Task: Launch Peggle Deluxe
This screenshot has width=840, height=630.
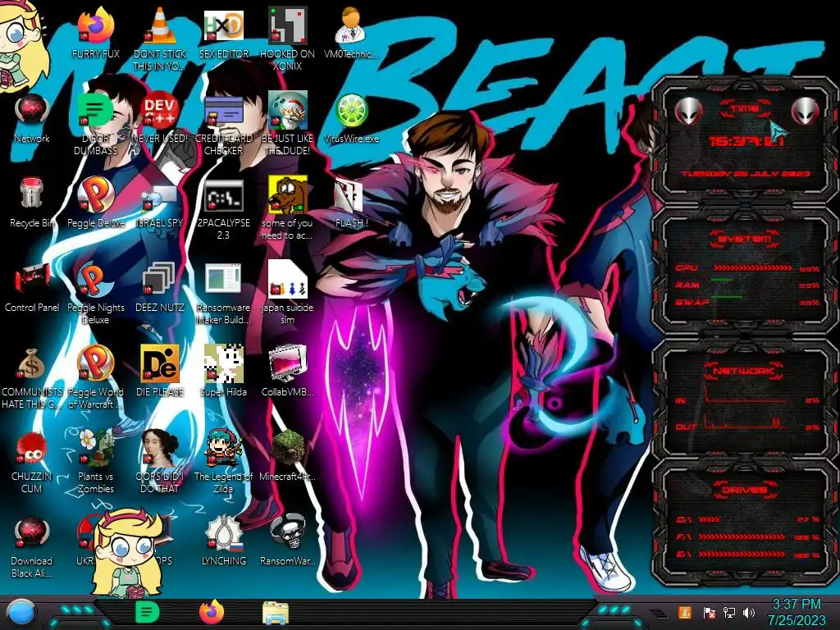Action: point(95,194)
